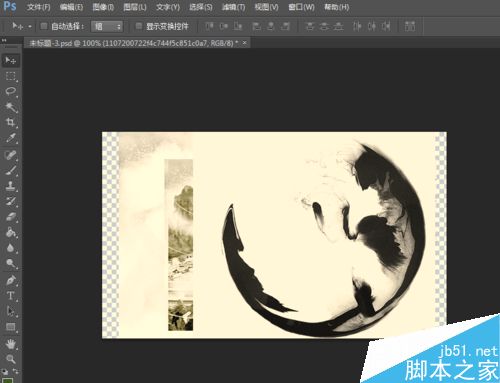Image resolution: width=500 pixels, height=383 pixels.
Task: Select the Rectangle shape tool
Action: pos(11,327)
